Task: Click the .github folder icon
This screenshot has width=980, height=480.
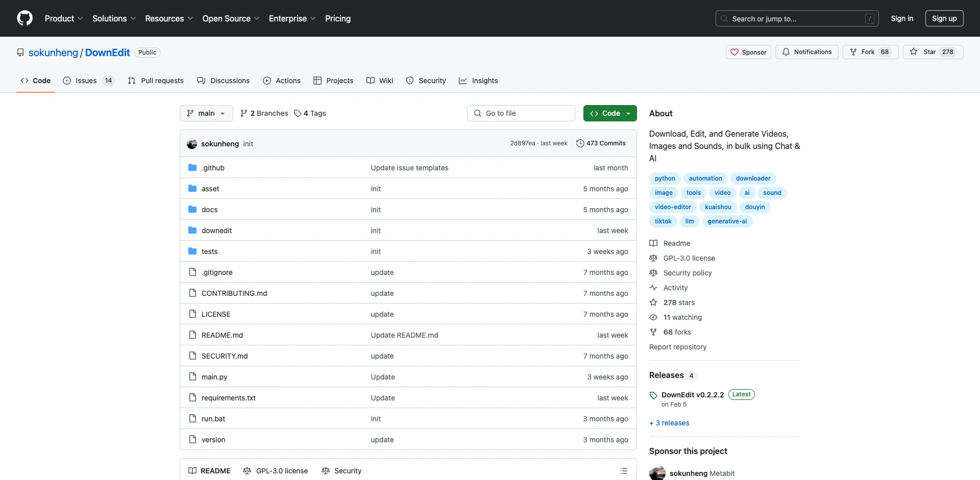Action: (192, 168)
